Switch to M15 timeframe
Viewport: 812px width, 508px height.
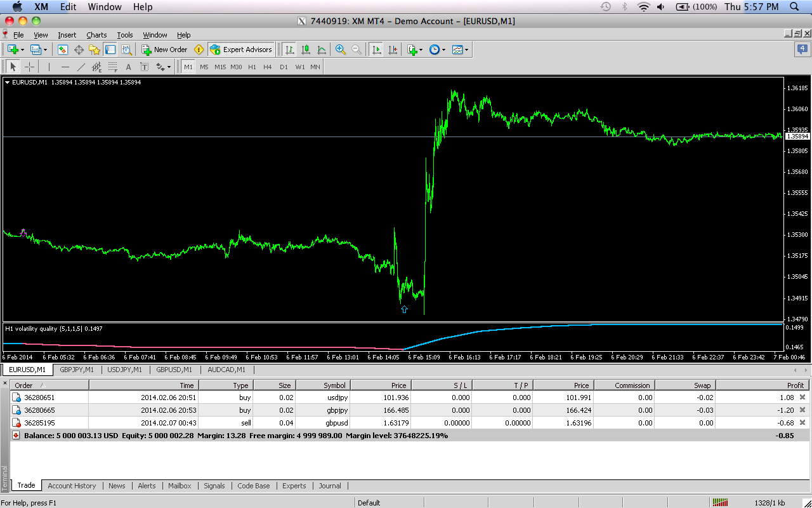(x=220, y=67)
